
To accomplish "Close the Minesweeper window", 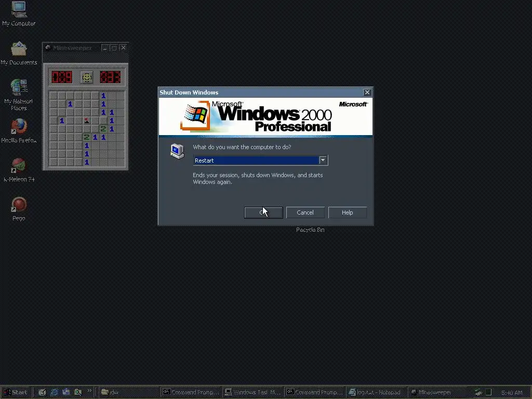I will pyautogui.click(x=123, y=48).
